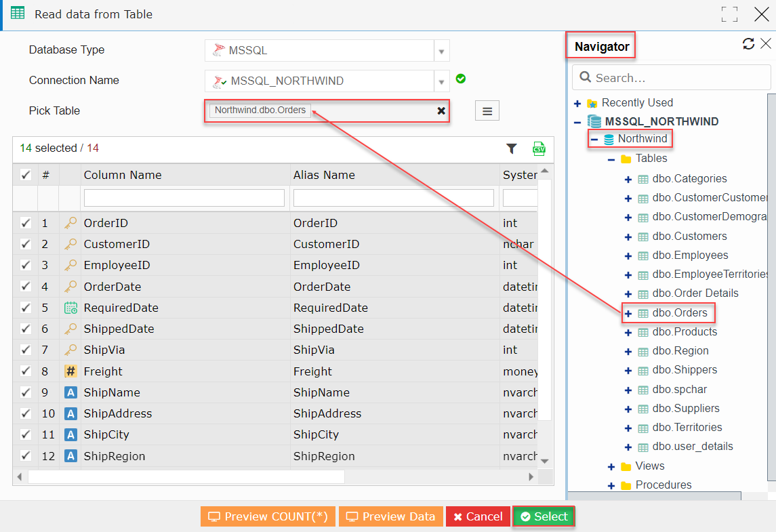Open the Database Type dropdown

click(441, 51)
